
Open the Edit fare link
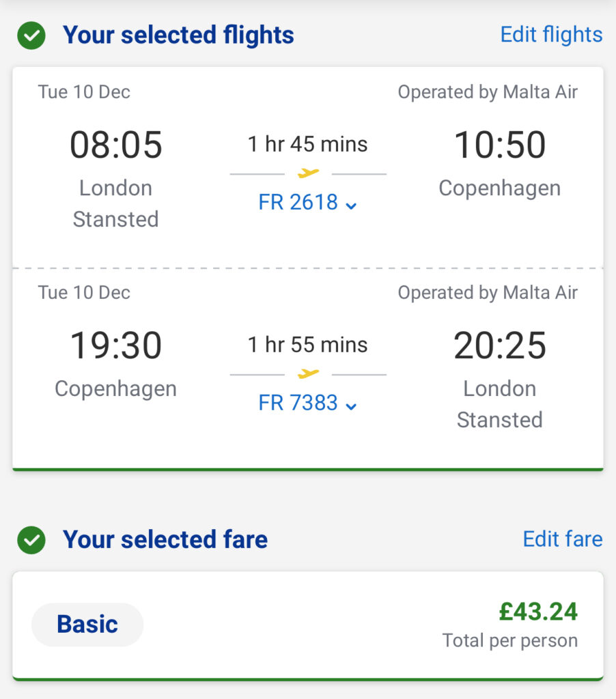(562, 539)
